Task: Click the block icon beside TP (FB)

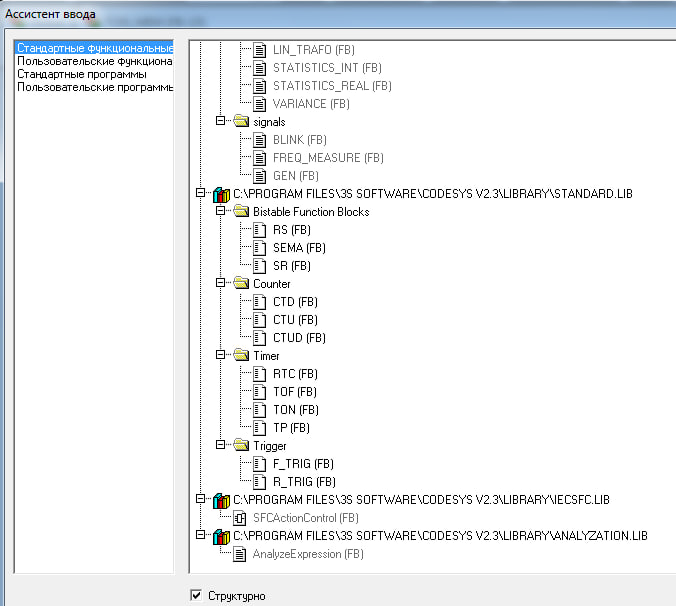Action: coord(260,428)
